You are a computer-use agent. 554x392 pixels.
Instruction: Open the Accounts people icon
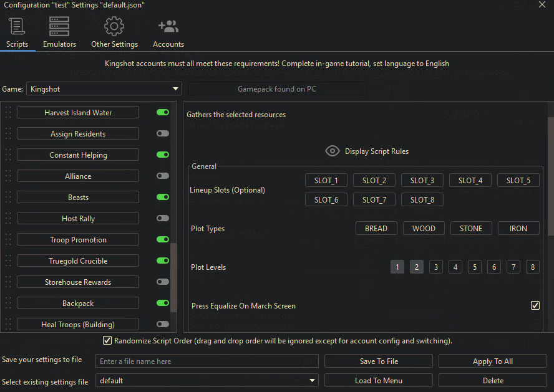pos(168,27)
